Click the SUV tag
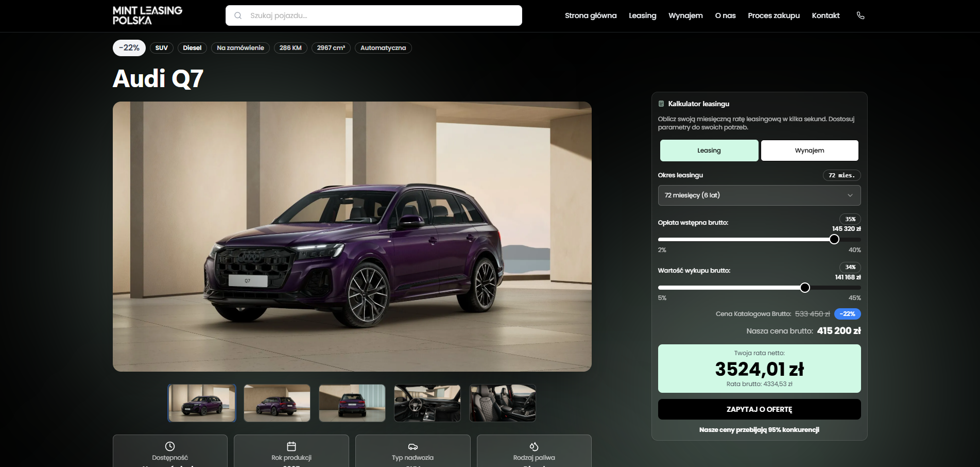This screenshot has height=467, width=980. point(162,48)
